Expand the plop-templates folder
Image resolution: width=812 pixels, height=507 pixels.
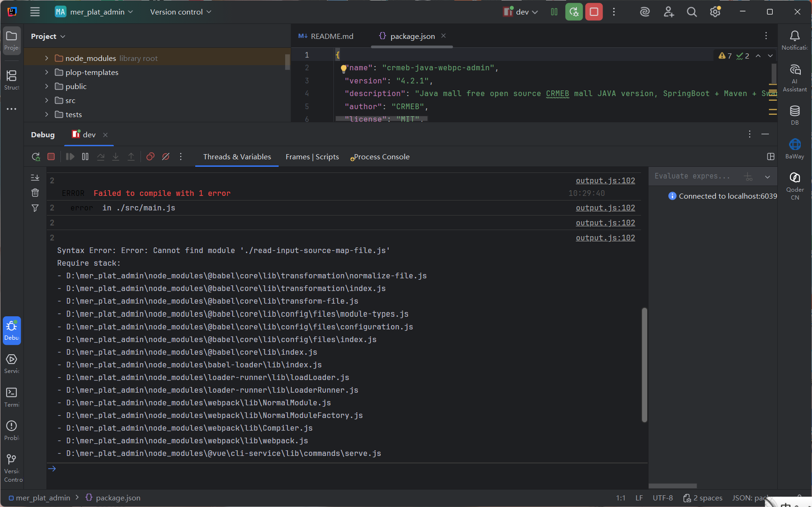(46, 72)
